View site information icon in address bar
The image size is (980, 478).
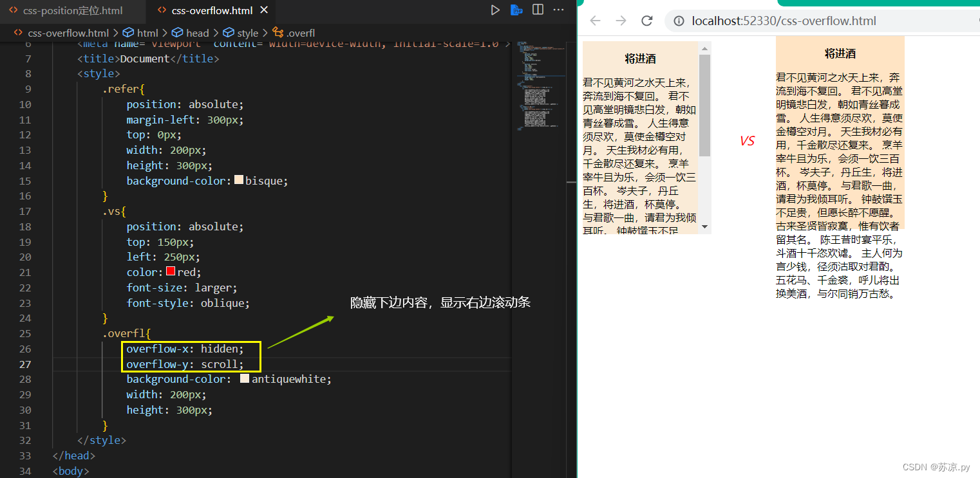coord(679,21)
